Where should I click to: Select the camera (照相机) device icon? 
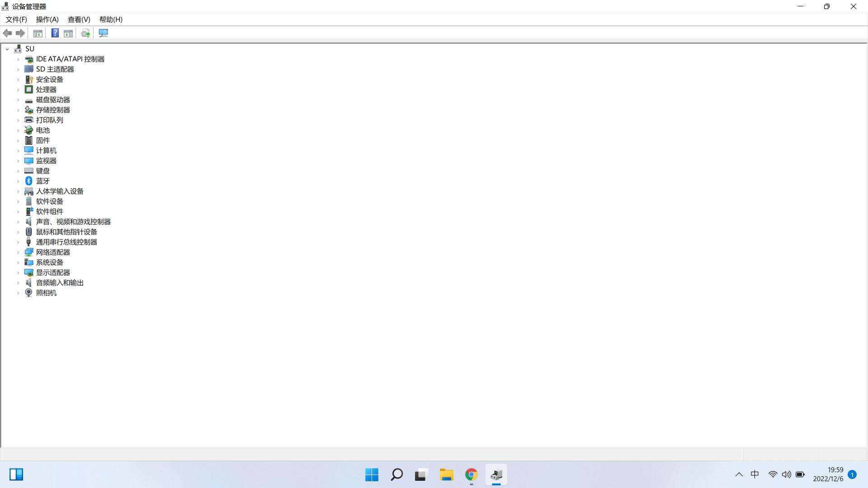coord(28,293)
